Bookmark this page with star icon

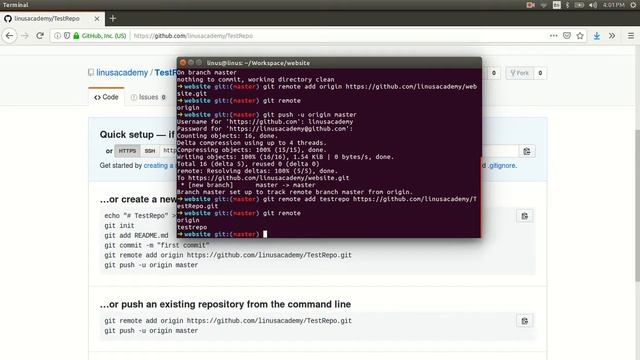pyautogui.click(x=580, y=36)
